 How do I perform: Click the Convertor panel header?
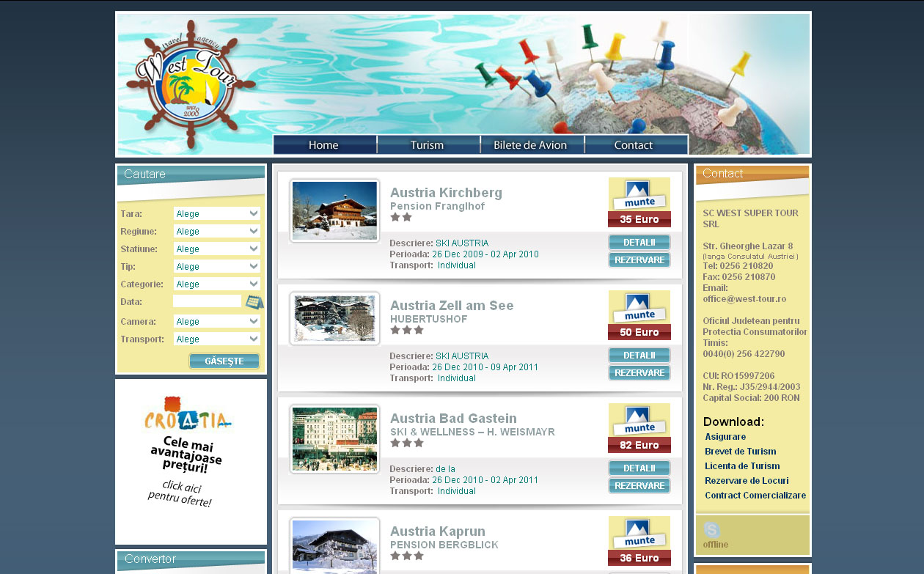click(x=191, y=559)
